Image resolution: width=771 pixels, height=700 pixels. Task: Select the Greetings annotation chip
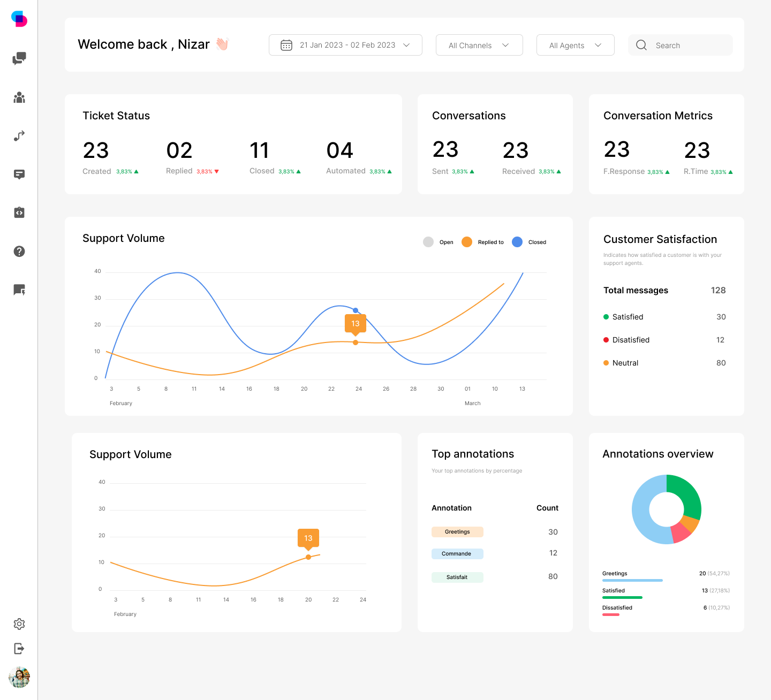(x=457, y=531)
